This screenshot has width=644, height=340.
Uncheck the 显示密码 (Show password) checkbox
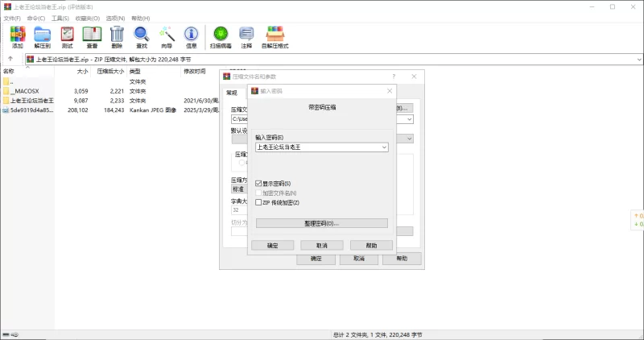(258, 184)
